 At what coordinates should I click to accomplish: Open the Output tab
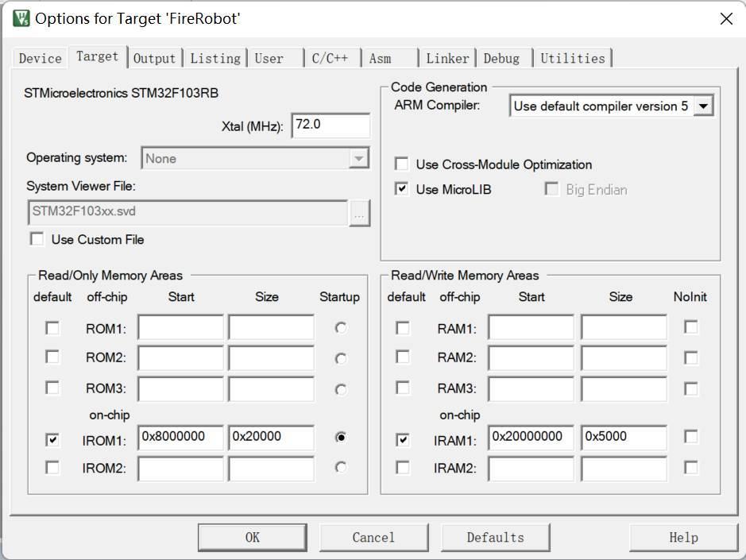[155, 59]
